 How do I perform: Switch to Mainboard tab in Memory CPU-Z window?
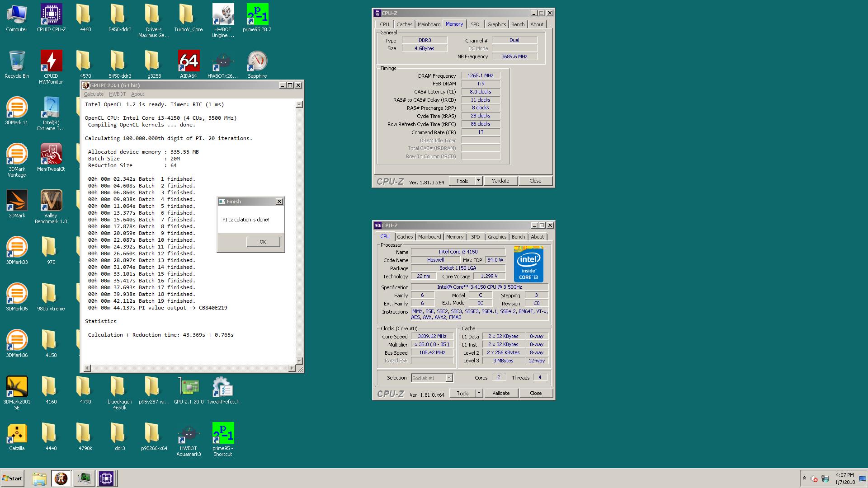pos(429,24)
